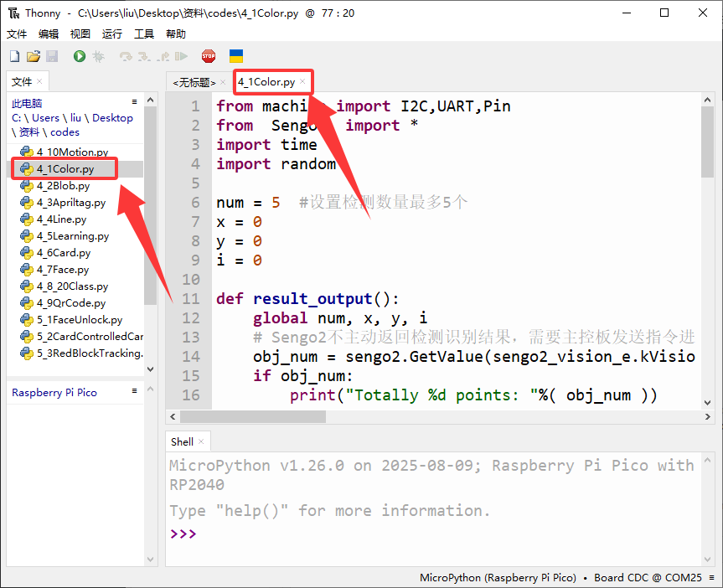
Task: Click the editor vertical scrollbar thumb
Action: pos(707,142)
